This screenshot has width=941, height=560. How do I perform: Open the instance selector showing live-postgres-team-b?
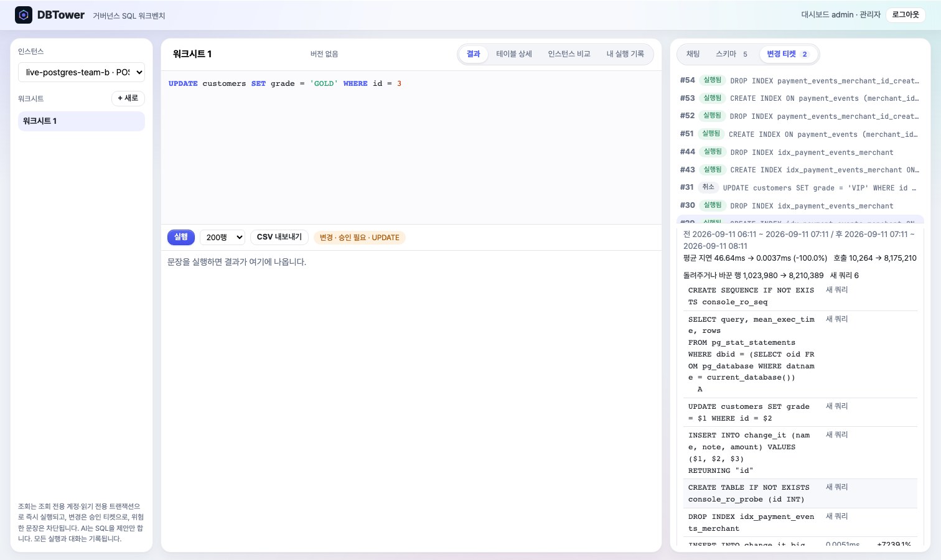pos(82,72)
